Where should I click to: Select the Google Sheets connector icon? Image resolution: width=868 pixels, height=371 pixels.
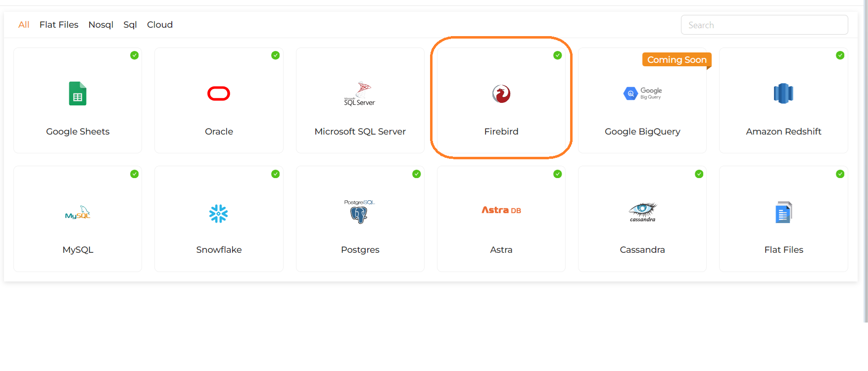click(77, 93)
